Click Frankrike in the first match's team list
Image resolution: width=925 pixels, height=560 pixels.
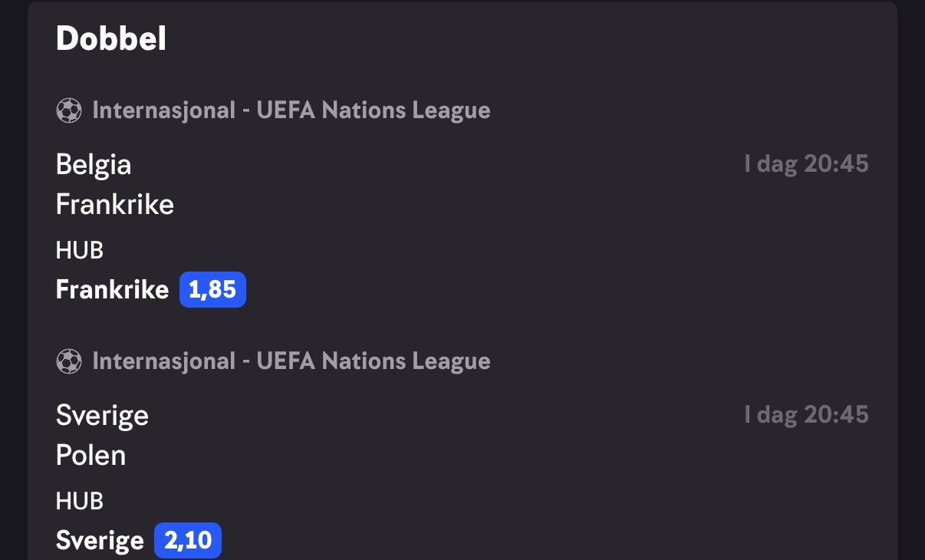point(115,205)
